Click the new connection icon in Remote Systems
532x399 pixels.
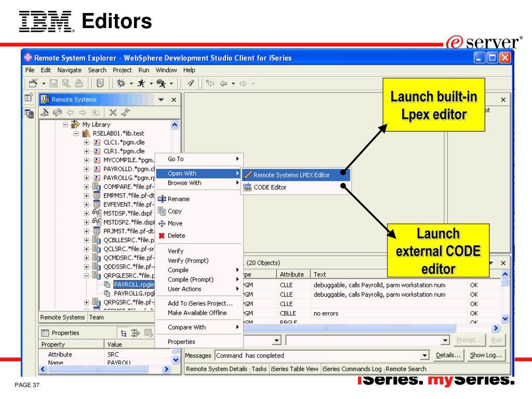click(x=45, y=112)
